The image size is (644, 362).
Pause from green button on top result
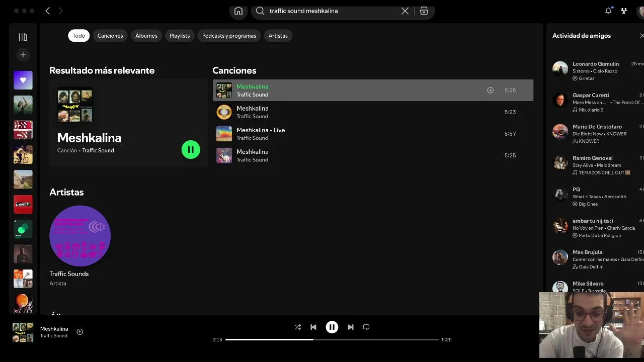point(191,149)
